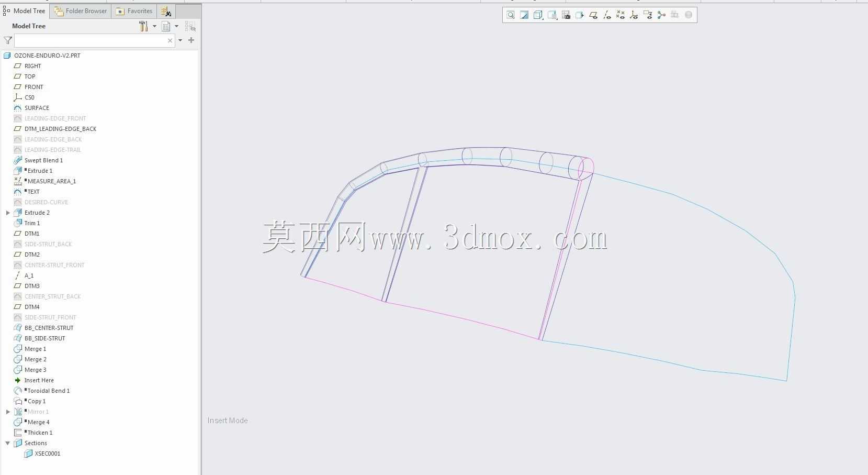Select the DTM1 datum plane
The image size is (868, 475).
coord(32,234)
